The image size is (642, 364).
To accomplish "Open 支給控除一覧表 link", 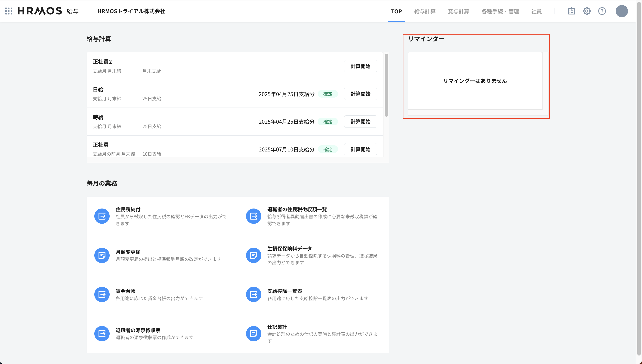I will 284,291.
